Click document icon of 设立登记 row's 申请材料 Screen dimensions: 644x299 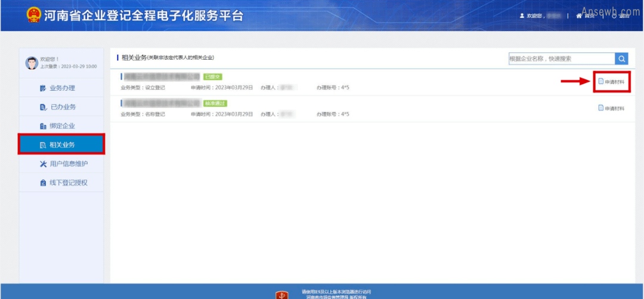tap(601, 82)
